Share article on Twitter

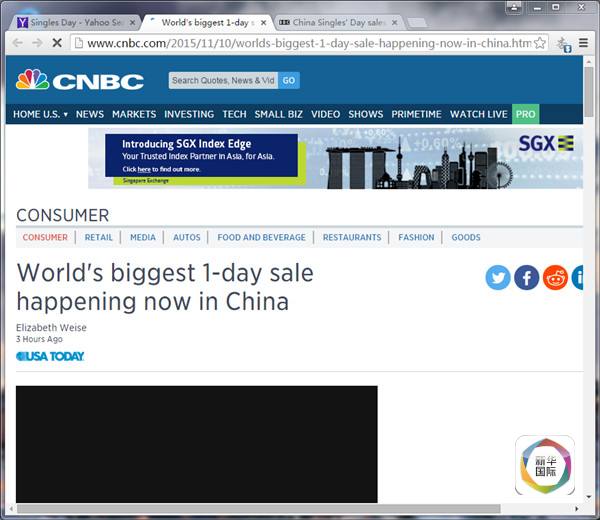tap(498, 278)
